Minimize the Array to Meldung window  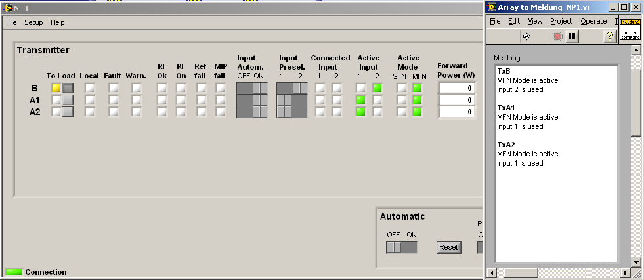click(x=612, y=7)
